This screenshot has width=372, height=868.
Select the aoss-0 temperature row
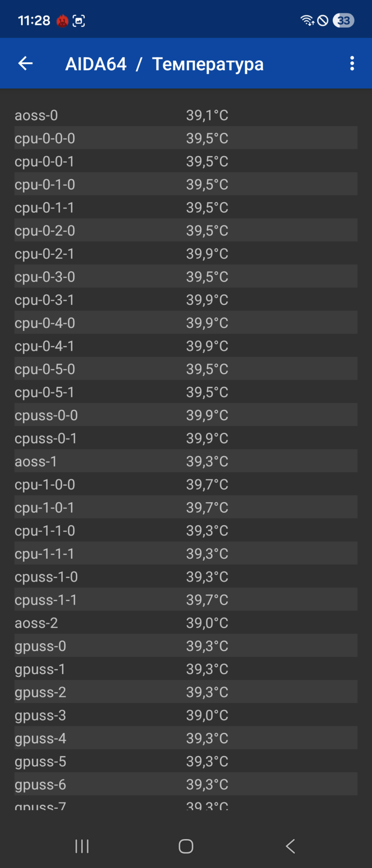pos(186,115)
